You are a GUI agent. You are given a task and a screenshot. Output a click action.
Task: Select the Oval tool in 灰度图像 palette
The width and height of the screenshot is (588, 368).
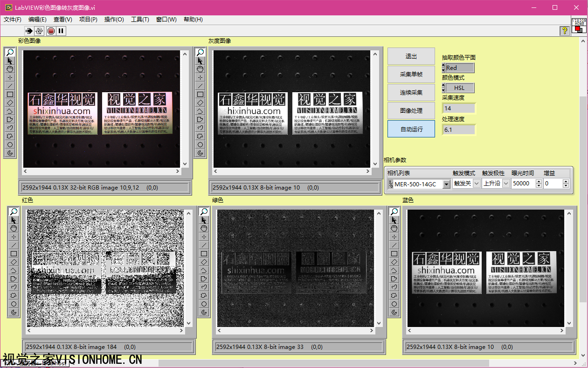[x=200, y=144]
